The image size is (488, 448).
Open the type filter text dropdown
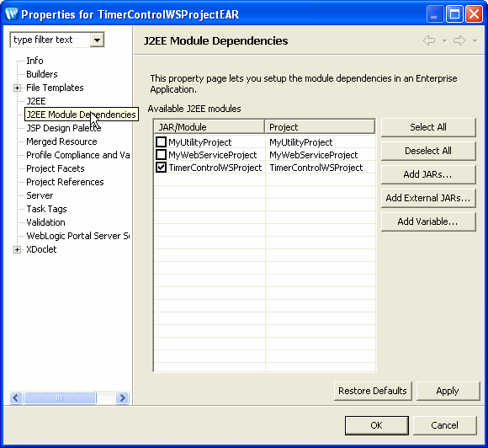97,40
